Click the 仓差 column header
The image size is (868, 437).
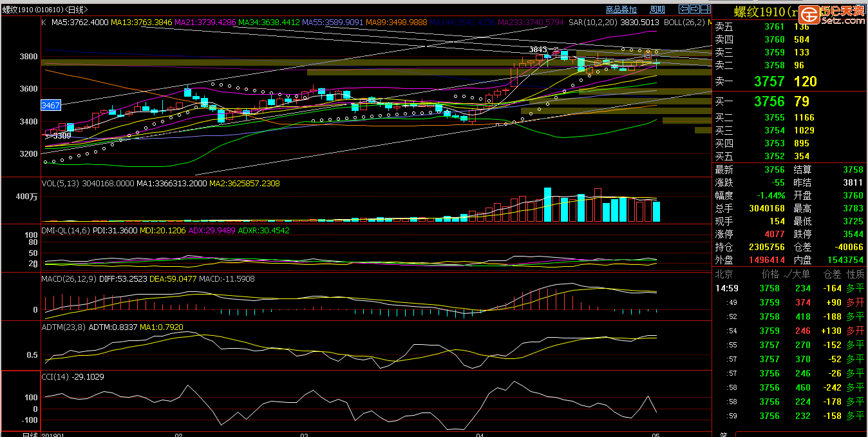(x=833, y=274)
